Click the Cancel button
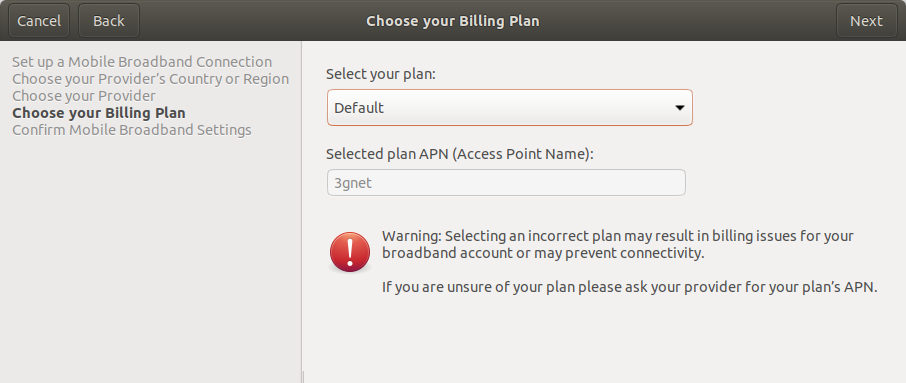Image resolution: width=906 pixels, height=383 pixels. coord(39,21)
